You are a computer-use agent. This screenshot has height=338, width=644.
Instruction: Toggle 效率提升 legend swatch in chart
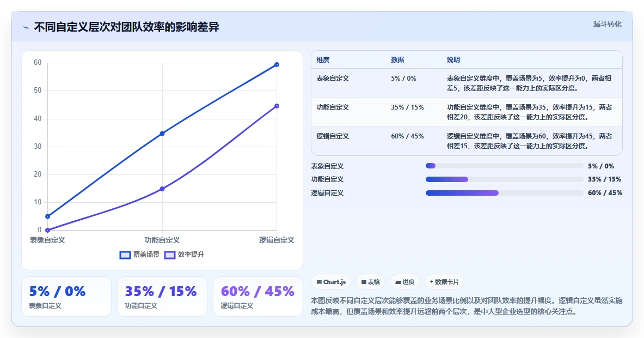click(x=170, y=255)
